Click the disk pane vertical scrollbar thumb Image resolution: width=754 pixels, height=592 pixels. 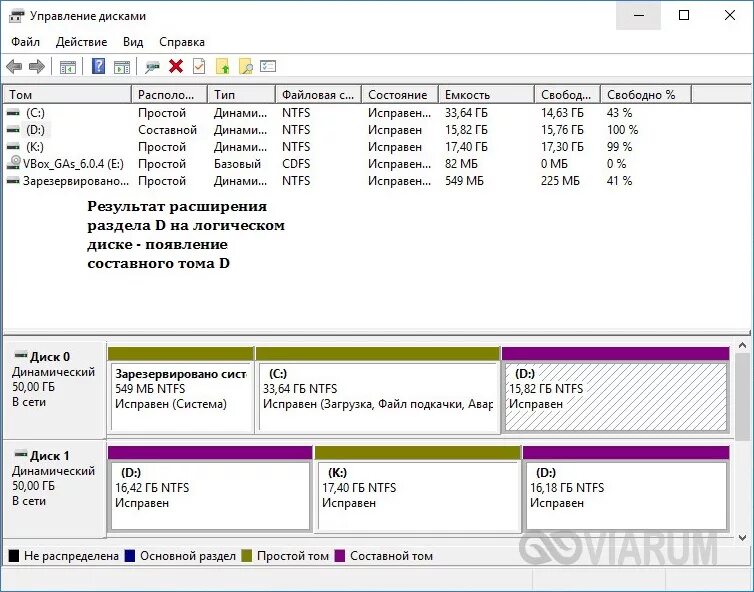click(742, 397)
